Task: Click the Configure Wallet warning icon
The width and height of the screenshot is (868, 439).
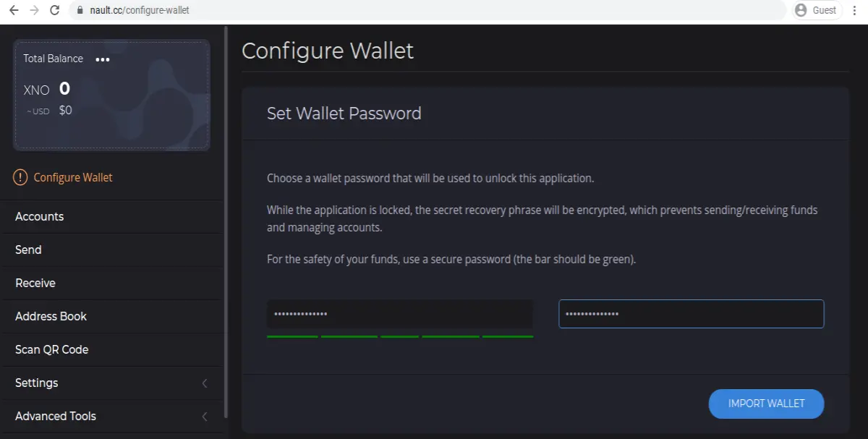Action: click(20, 177)
